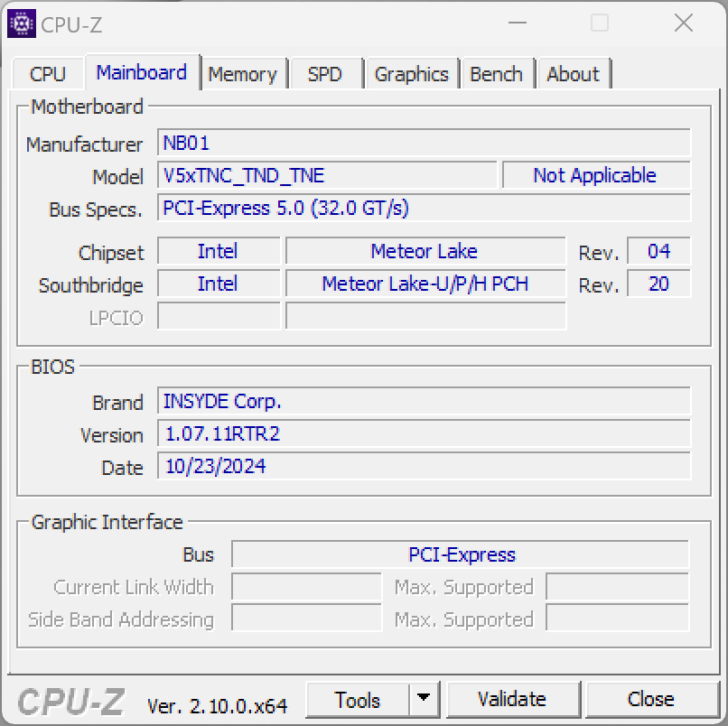Minimize the CPU-Z window
Image resolution: width=728 pixels, height=726 pixels.
point(518,23)
